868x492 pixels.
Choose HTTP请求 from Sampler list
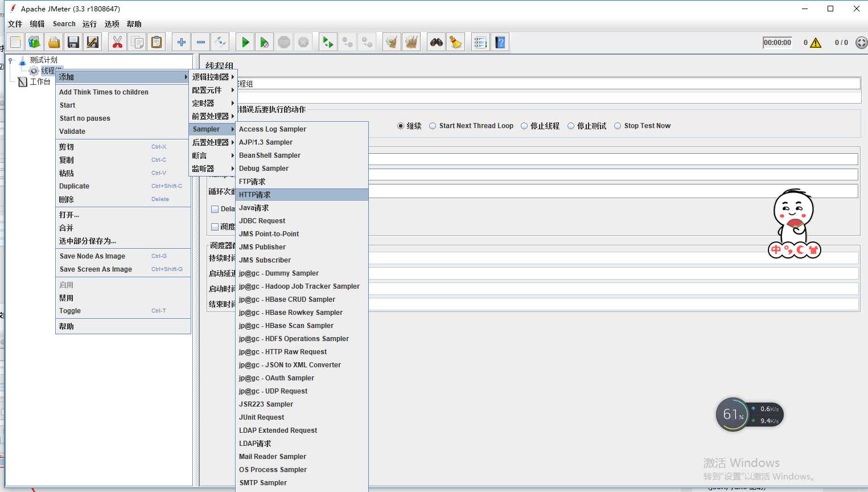pyautogui.click(x=302, y=195)
